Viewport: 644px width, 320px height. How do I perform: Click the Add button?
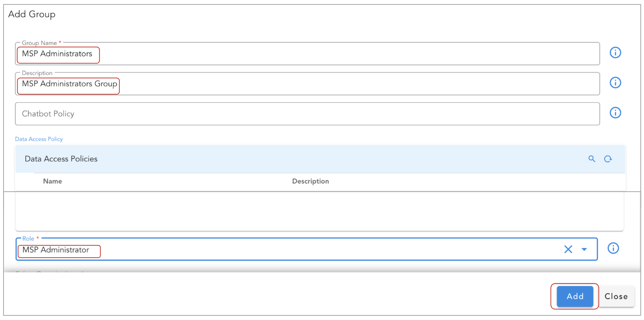pyautogui.click(x=574, y=296)
